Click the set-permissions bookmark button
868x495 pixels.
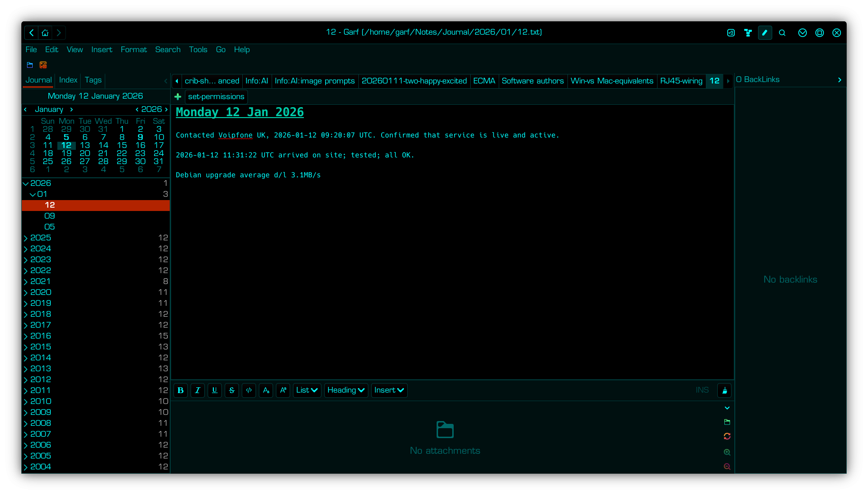[216, 97]
